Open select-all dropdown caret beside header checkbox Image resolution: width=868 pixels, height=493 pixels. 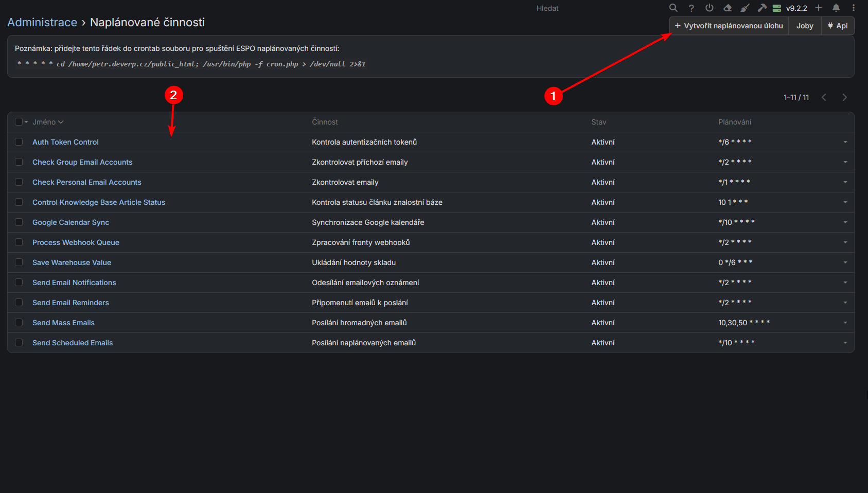[26, 122]
